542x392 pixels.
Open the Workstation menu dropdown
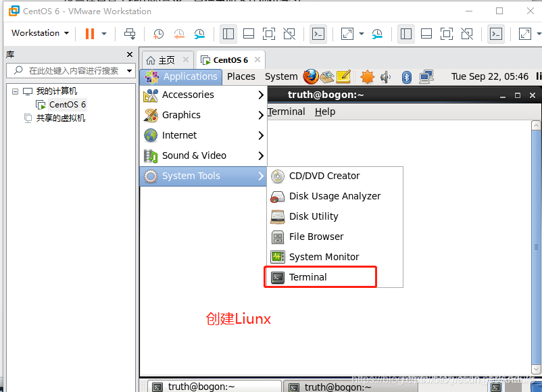point(40,33)
